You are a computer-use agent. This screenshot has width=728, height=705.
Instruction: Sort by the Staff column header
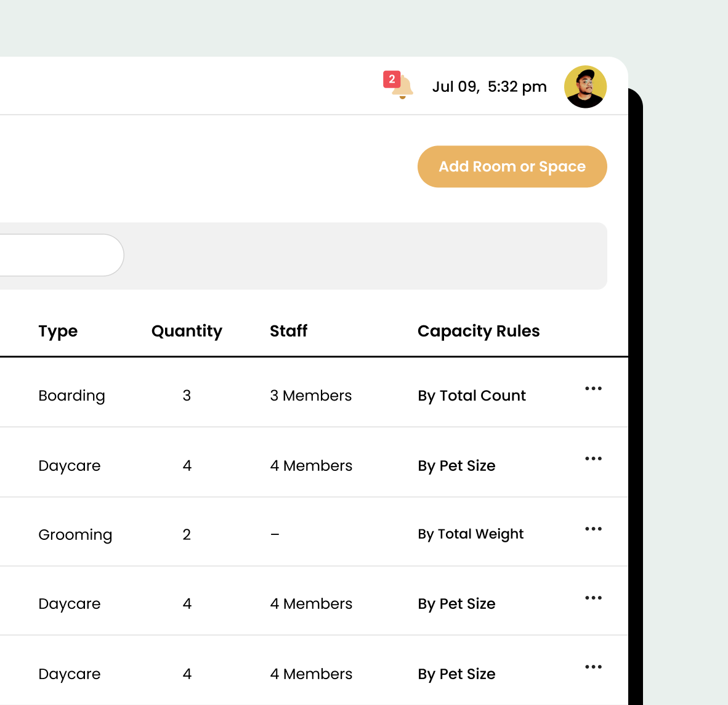pyautogui.click(x=288, y=331)
